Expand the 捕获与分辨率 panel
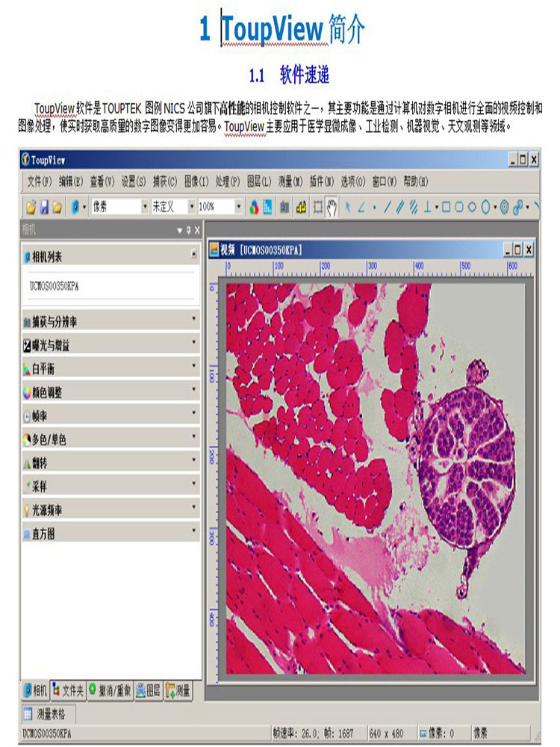 (111, 321)
